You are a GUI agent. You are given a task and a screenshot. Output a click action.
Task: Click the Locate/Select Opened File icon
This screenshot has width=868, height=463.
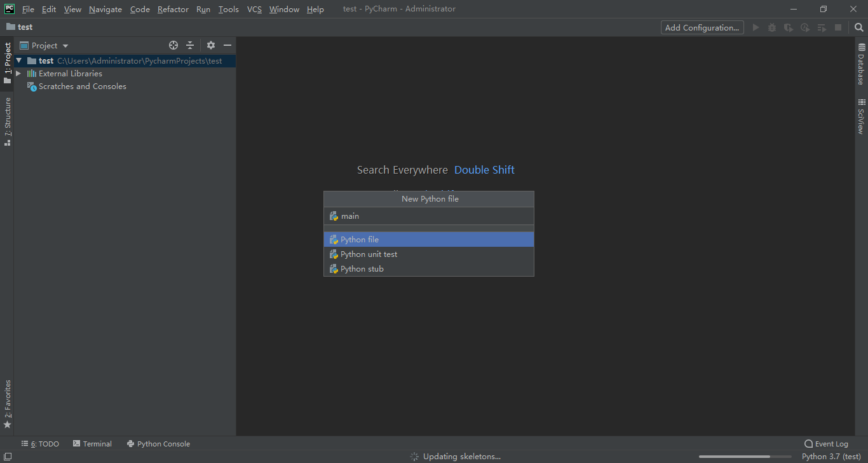(x=173, y=45)
